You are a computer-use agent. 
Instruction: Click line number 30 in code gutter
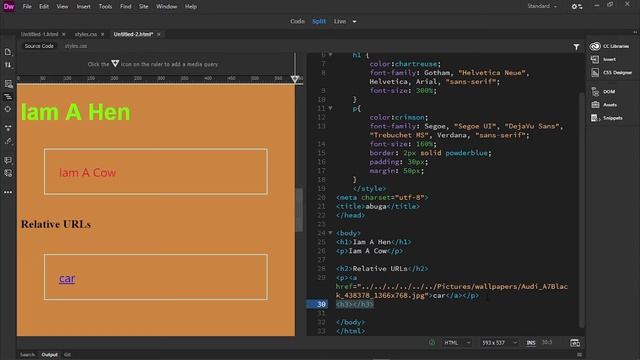(x=321, y=304)
